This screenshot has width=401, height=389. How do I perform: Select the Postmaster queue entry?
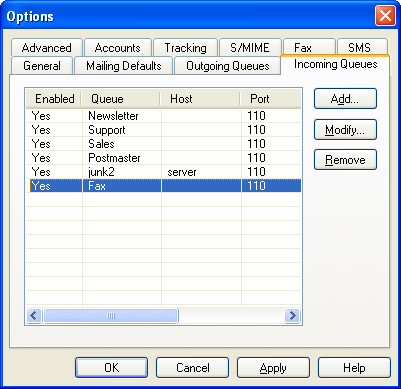pyautogui.click(x=164, y=158)
